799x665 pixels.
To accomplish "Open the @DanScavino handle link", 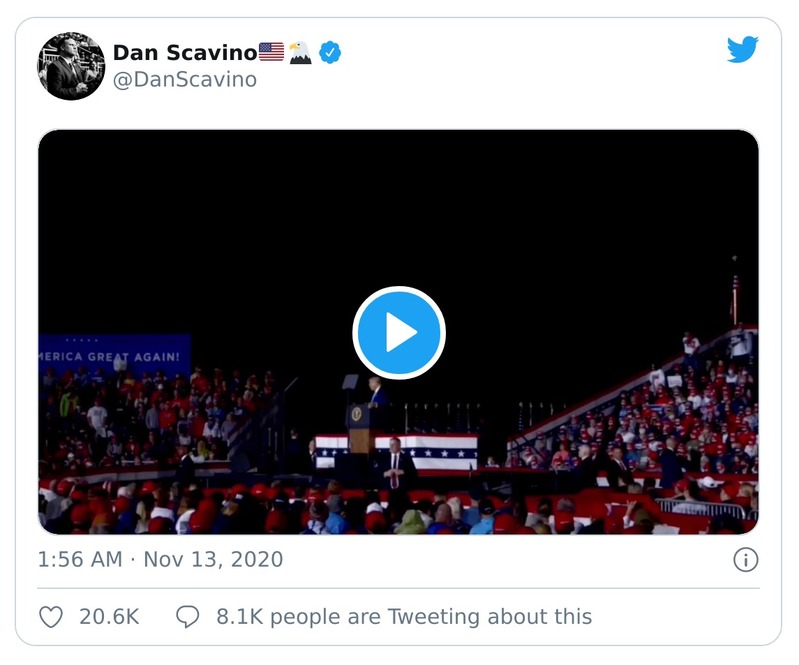I will [184, 80].
